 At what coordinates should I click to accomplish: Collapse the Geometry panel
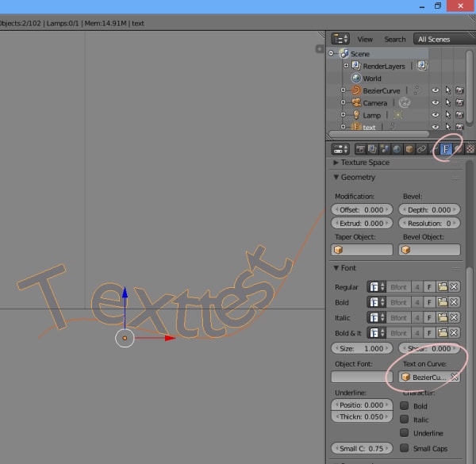coord(336,177)
